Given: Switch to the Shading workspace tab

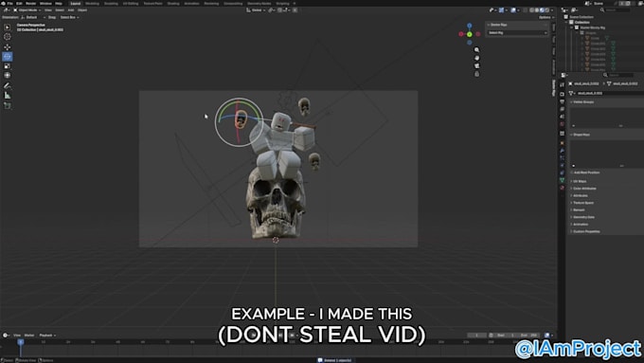Looking at the screenshot, I should tap(173, 3).
